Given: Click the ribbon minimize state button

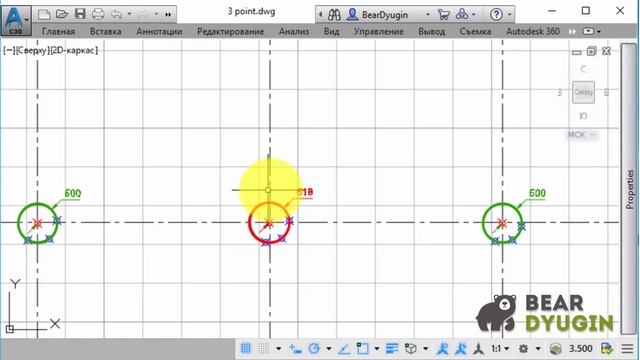Looking at the screenshot, I should click(588, 31).
